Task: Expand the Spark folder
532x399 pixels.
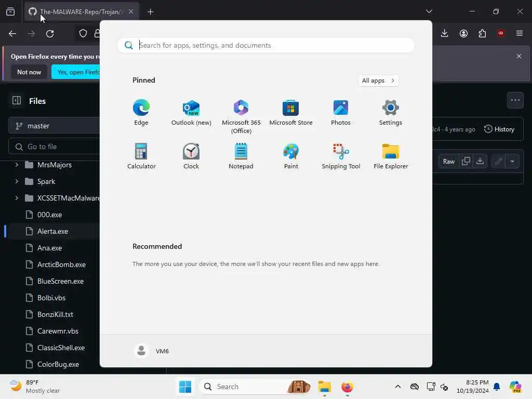Action: coord(17,181)
